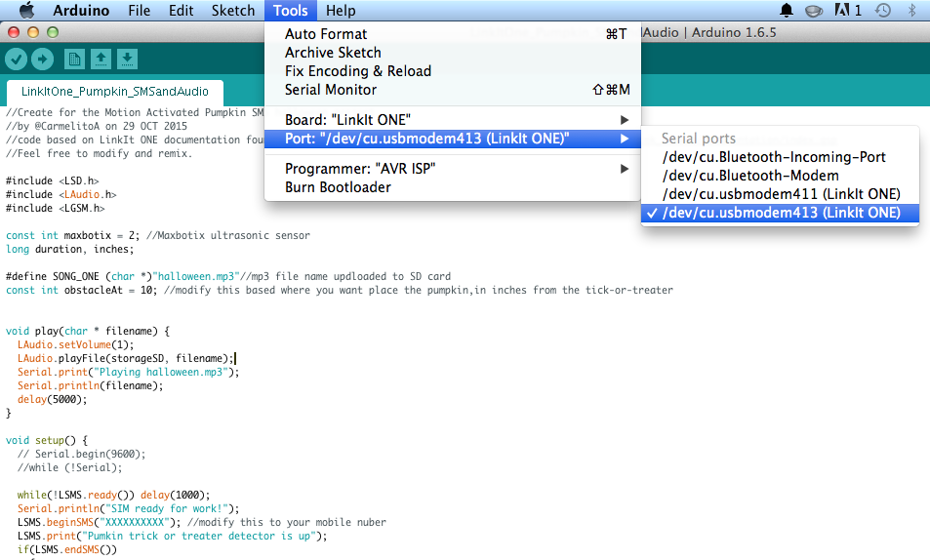The image size is (930, 560).
Task: Choose Archive Sketch menu item
Action: [x=453, y=53]
